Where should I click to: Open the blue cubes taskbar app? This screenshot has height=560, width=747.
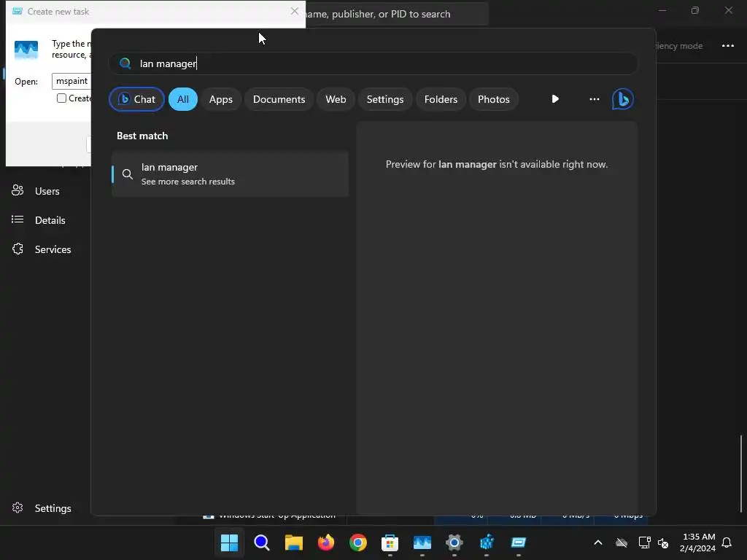[x=487, y=542]
